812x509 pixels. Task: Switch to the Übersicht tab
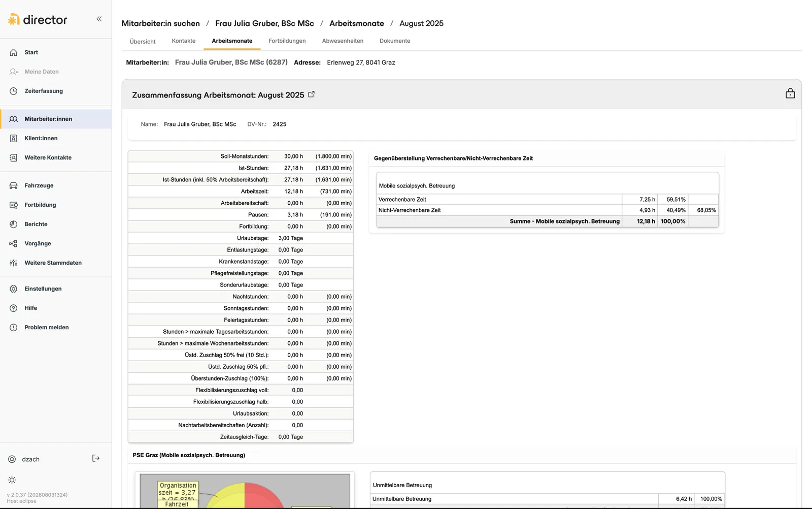(143, 41)
